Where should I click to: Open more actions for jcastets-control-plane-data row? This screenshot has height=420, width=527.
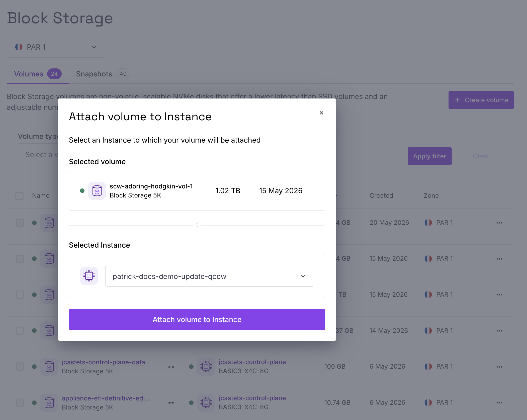pos(499,367)
